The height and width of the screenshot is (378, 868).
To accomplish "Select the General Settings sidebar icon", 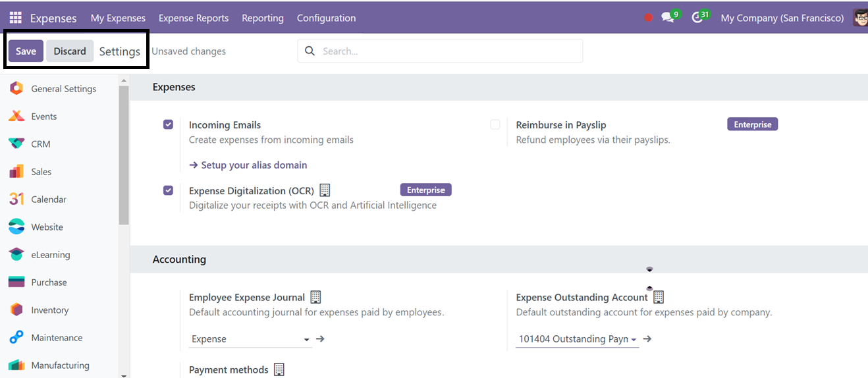I will click(x=16, y=88).
